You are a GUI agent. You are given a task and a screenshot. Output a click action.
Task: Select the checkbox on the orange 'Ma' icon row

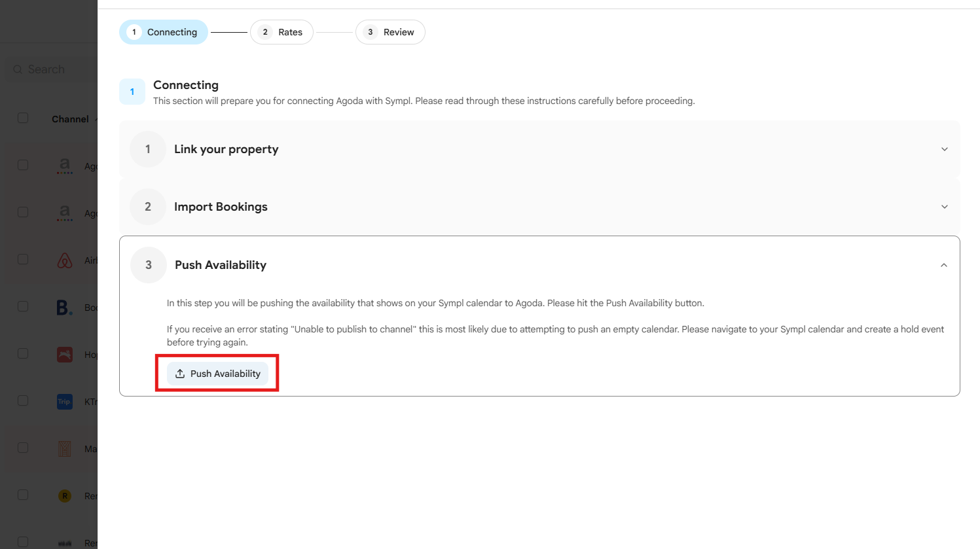click(x=23, y=448)
